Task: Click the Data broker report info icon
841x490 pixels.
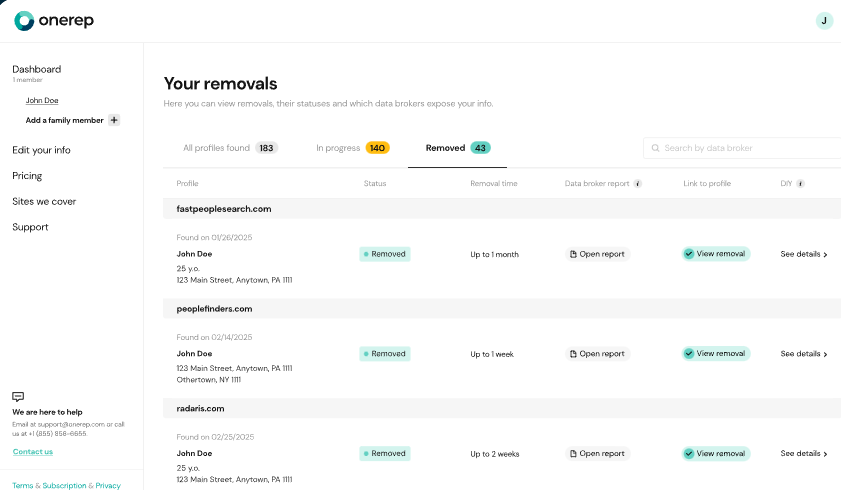Action: [638, 184]
